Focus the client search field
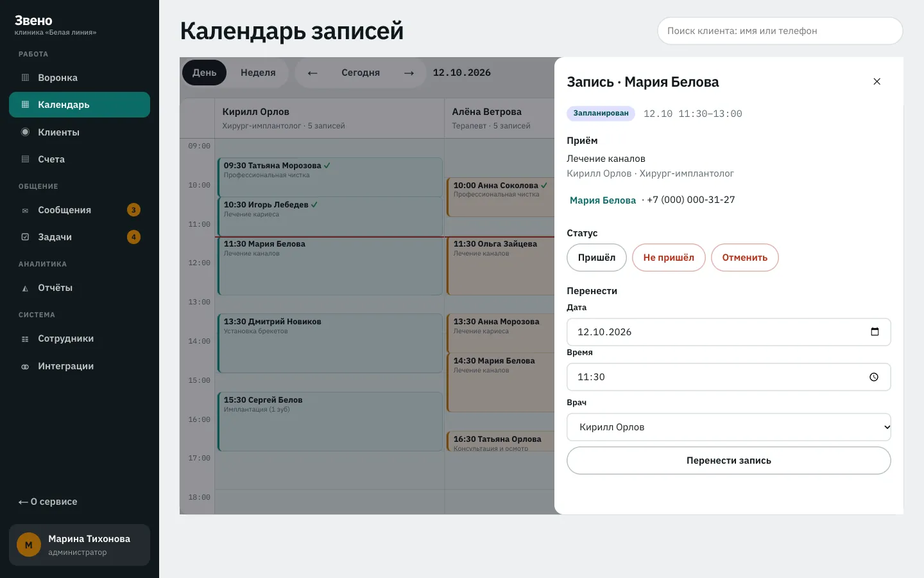 pos(780,31)
